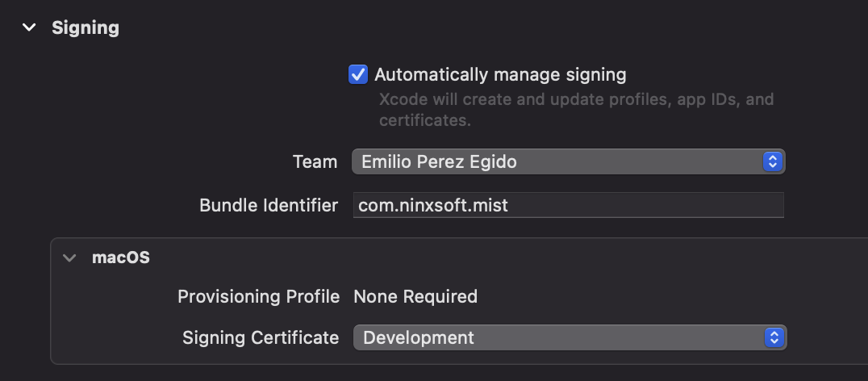This screenshot has height=381, width=868.
Task: Click the 'Automatically manage signing' label text
Action: click(500, 75)
